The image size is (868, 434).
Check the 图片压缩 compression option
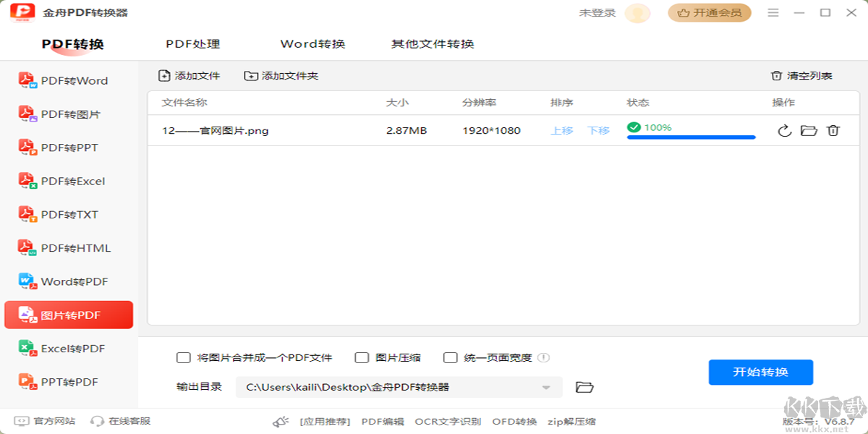coord(362,357)
